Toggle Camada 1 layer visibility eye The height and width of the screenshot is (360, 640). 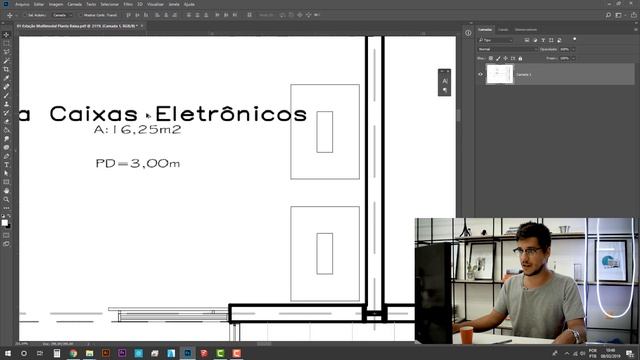click(480, 75)
